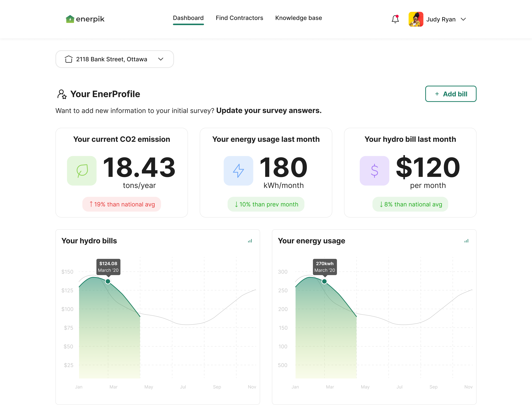Toggle chart type on hydro bills card
The image size is (532, 418).
coord(250,241)
